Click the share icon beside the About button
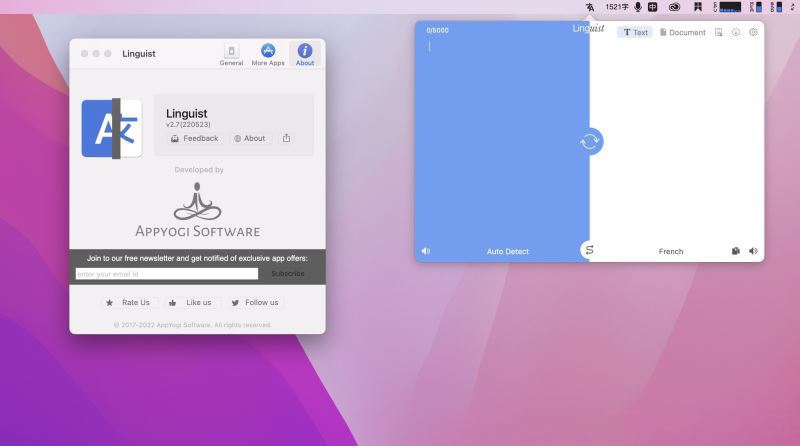The width and height of the screenshot is (800, 446). tap(286, 138)
